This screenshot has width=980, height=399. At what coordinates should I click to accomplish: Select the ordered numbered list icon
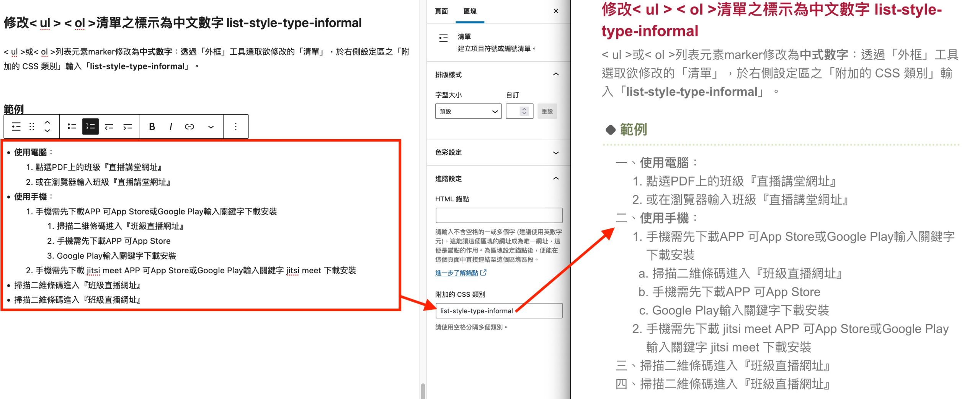click(90, 126)
